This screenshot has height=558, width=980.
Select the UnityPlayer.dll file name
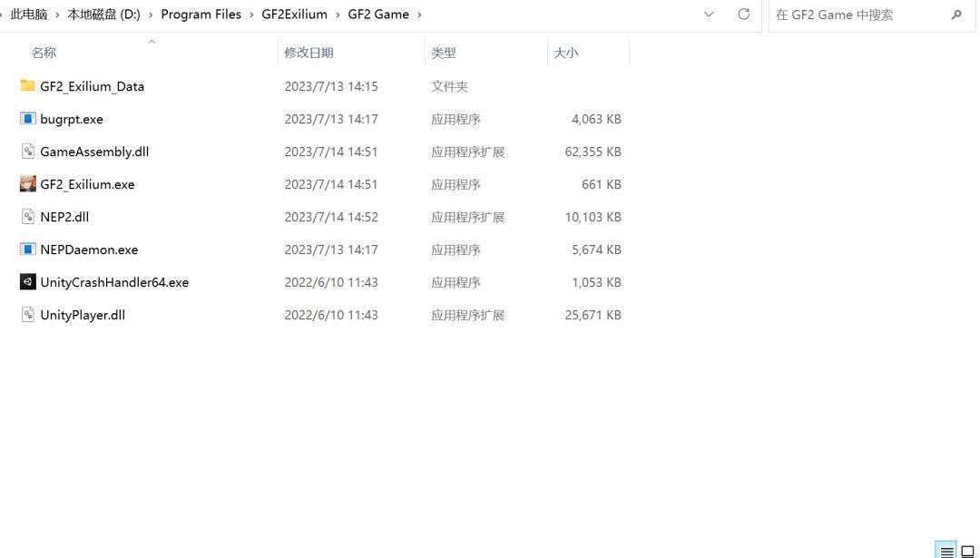83,315
